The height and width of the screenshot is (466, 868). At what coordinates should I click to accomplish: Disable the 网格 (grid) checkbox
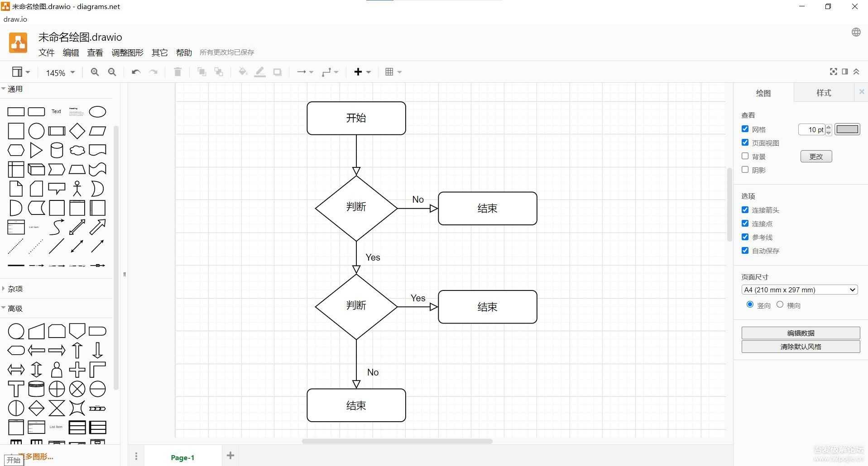(x=745, y=128)
